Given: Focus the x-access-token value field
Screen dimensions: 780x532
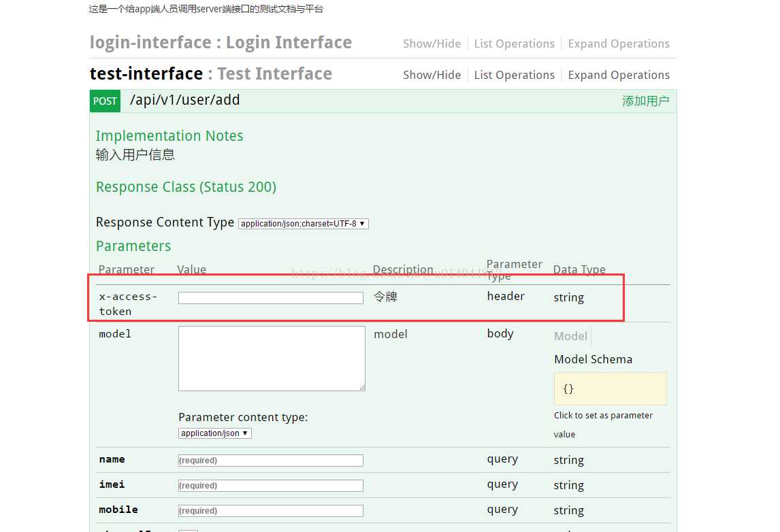Looking at the screenshot, I should (271, 298).
